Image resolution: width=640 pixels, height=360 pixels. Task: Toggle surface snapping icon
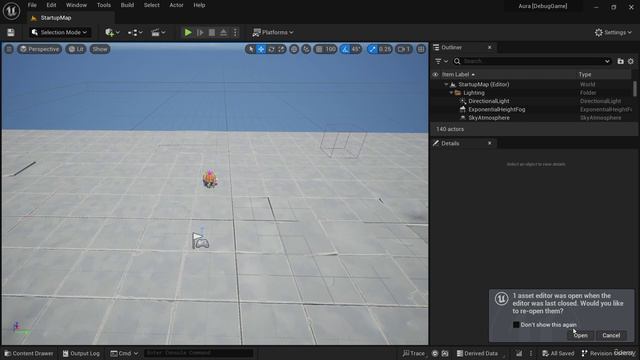point(306,49)
